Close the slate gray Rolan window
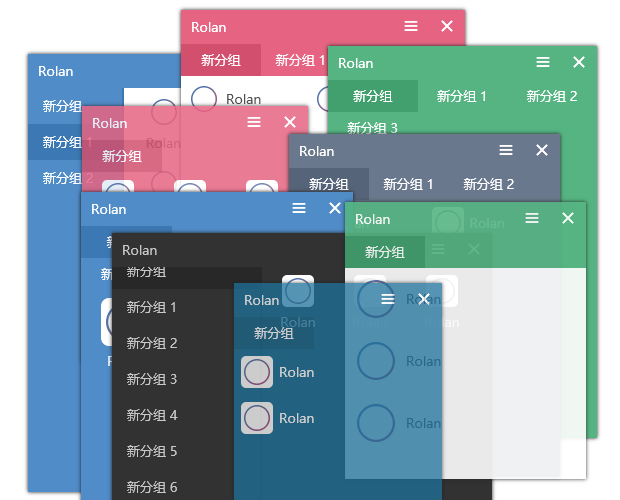Image resolution: width=620 pixels, height=500 pixels. pyautogui.click(x=542, y=150)
